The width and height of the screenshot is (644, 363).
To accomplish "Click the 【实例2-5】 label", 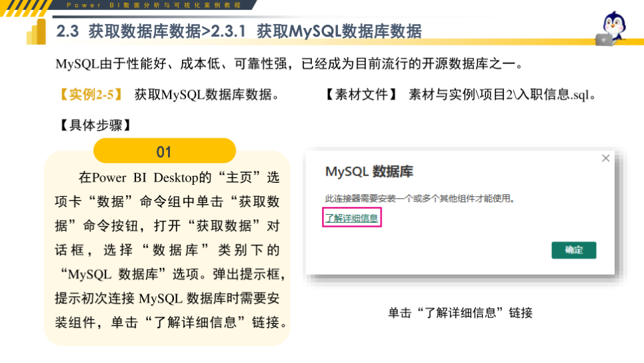I will [x=90, y=95].
